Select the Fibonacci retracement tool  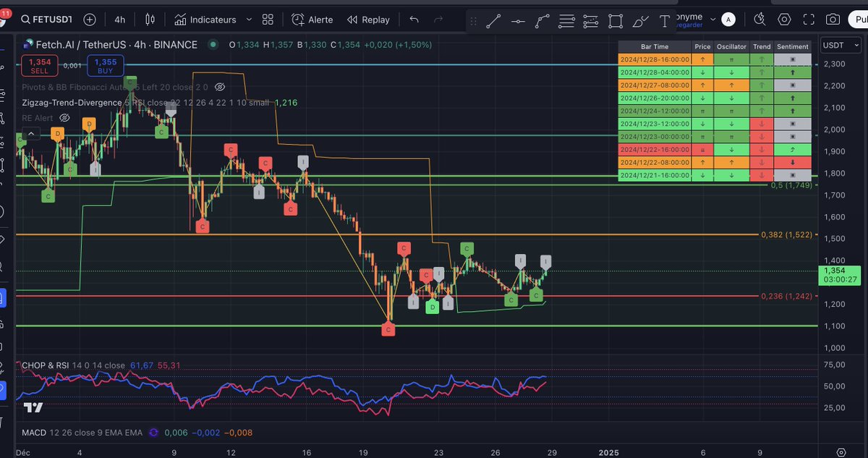pyautogui.click(x=567, y=21)
